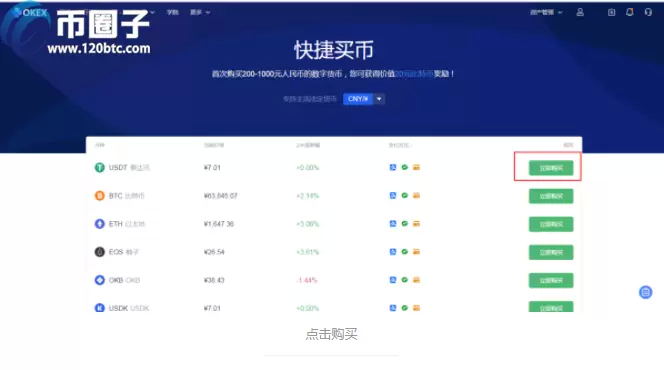Click the buy now button for EOS

(551, 252)
